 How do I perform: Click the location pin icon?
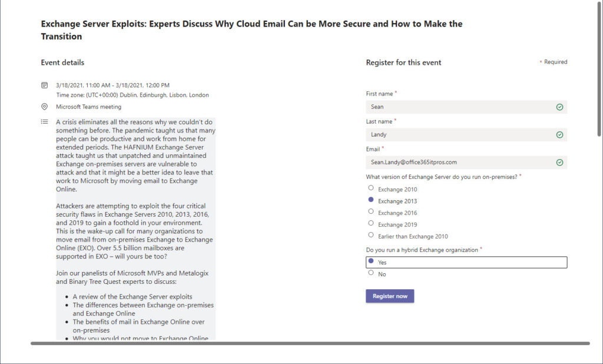coord(45,107)
